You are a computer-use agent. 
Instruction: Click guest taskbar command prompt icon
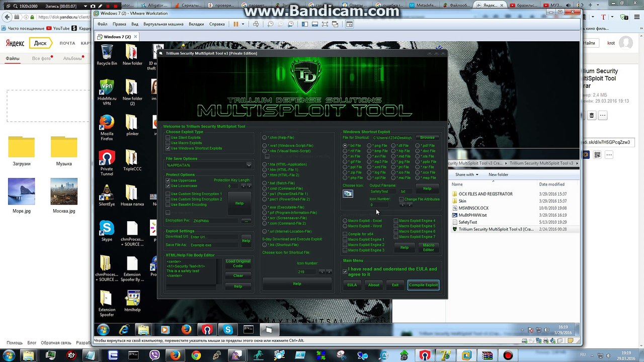point(249,330)
